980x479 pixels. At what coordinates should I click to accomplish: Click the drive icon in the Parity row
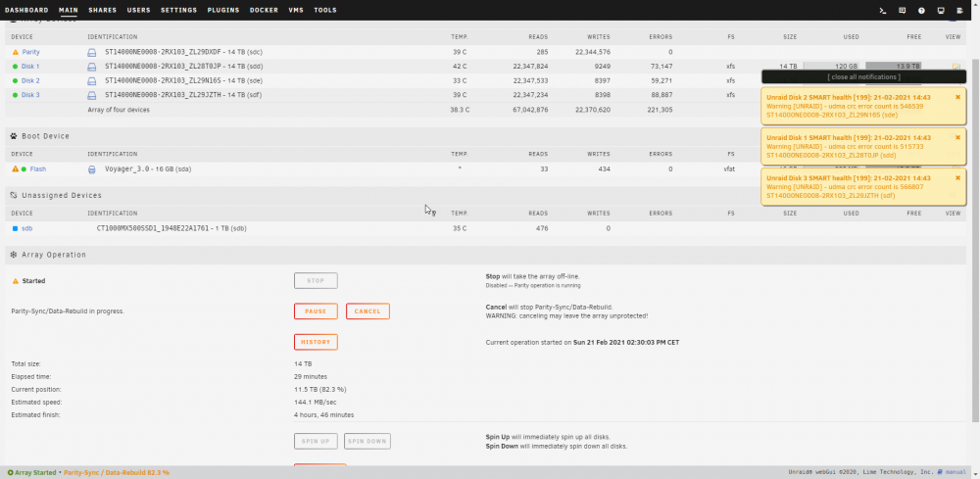point(92,53)
